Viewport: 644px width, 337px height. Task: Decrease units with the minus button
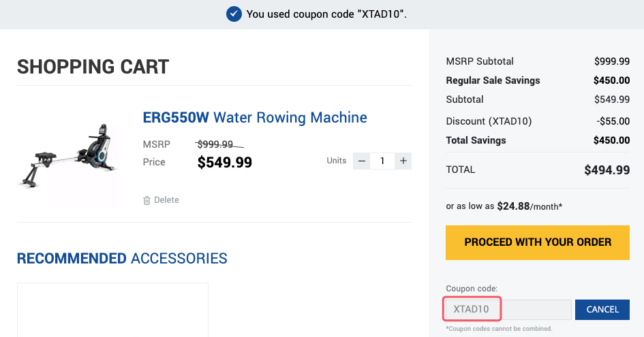362,161
